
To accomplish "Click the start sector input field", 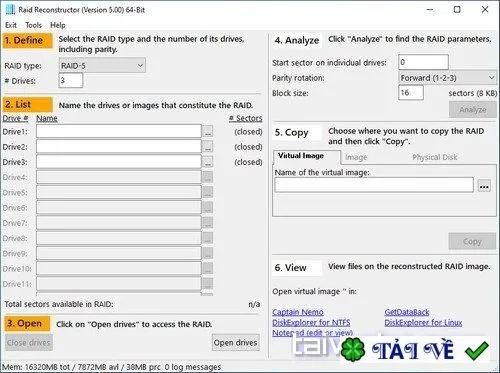I will [423, 62].
